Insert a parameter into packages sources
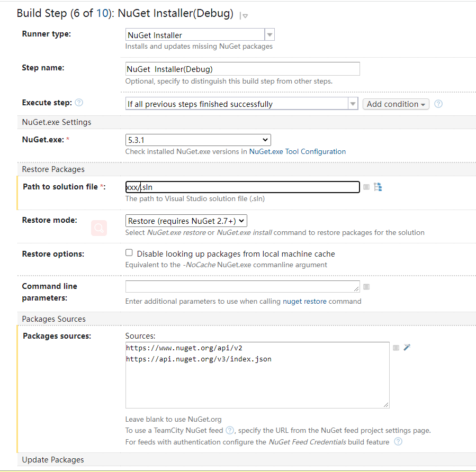This screenshot has width=476, height=472. (x=396, y=347)
